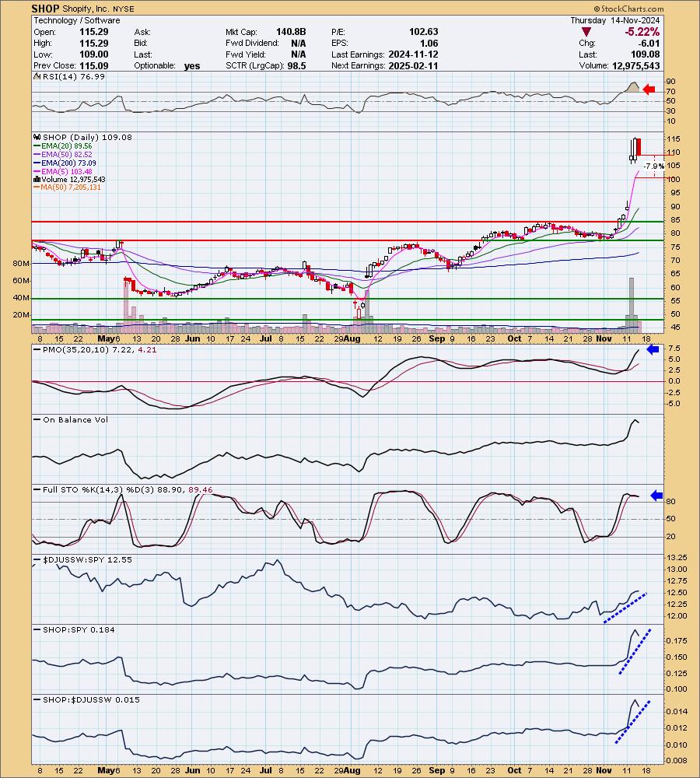Click the 80M volume axis label
700x778 pixels.
[21, 264]
